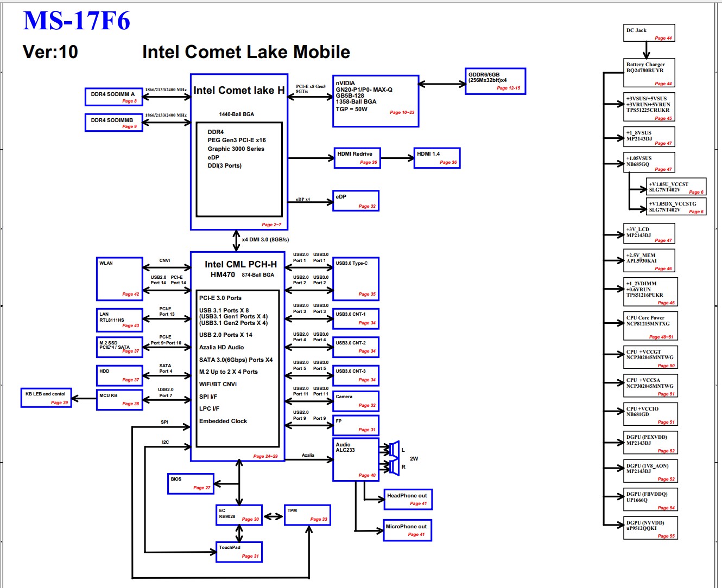
Task: Select the CPU +VCCIO NB681GD block
Action: tap(650, 415)
